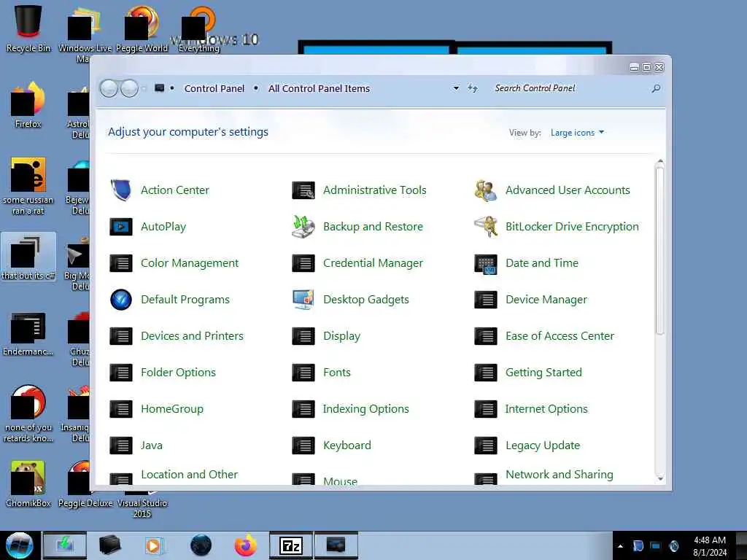The height and width of the screenshot is (560, 747).
Task: Open Network and Sharing link
Action: click(560, 475)
